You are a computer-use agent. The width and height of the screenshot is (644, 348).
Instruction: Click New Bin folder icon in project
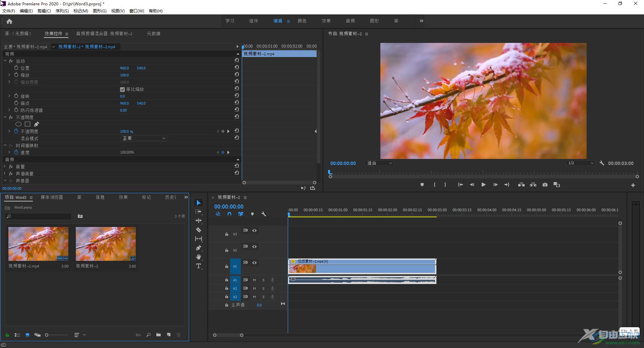coord(158,335)
